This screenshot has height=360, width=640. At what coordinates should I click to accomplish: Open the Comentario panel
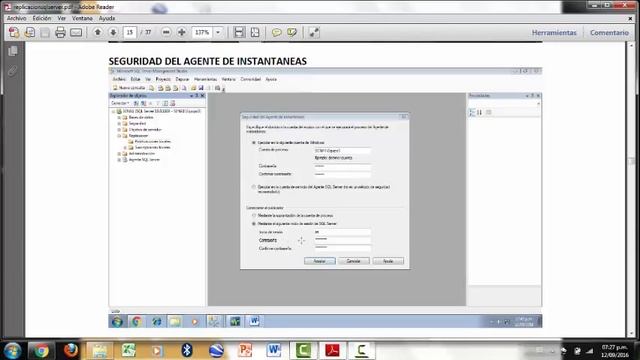coord(609,33)
